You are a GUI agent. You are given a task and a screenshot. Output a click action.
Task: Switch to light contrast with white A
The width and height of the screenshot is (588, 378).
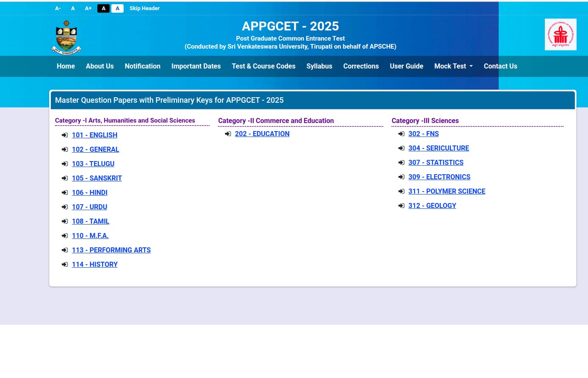(x=117, y=8)
